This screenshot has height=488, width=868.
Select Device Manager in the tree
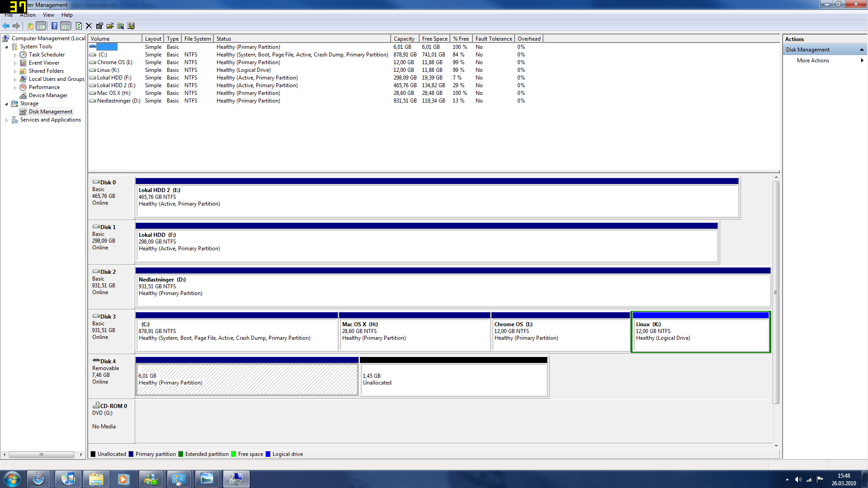pos(48,95)
